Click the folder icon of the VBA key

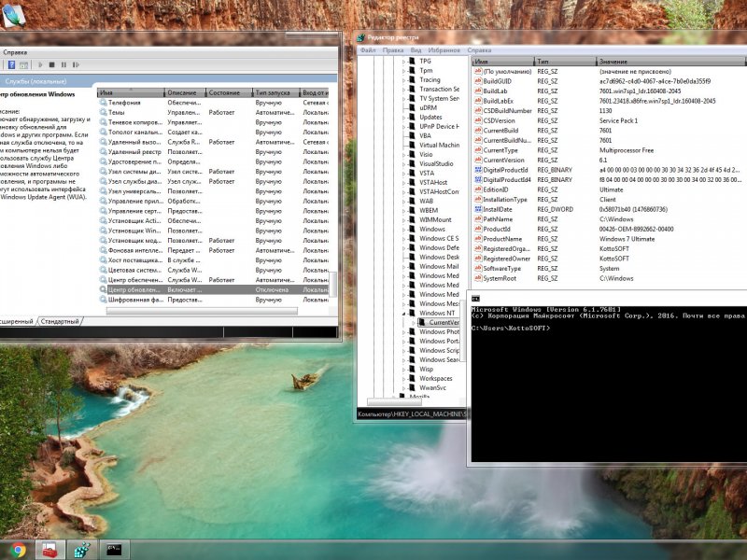[x=413, y=135]
